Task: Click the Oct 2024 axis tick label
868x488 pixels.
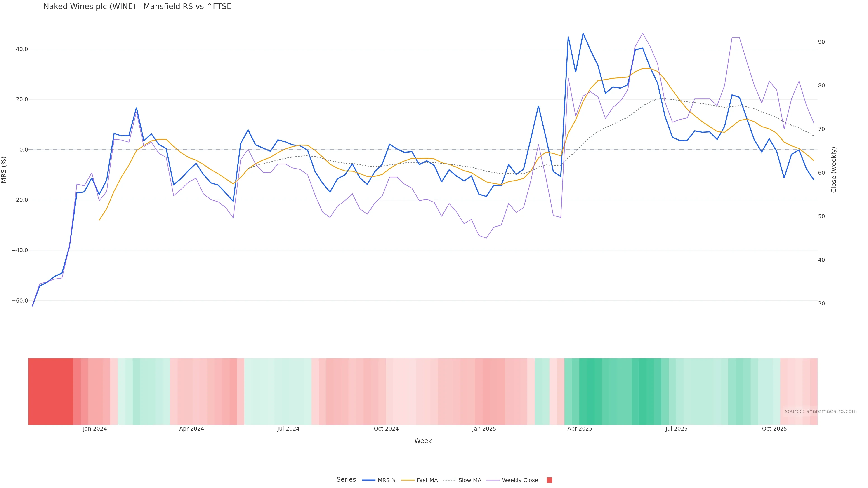Action: click(386, 429)
